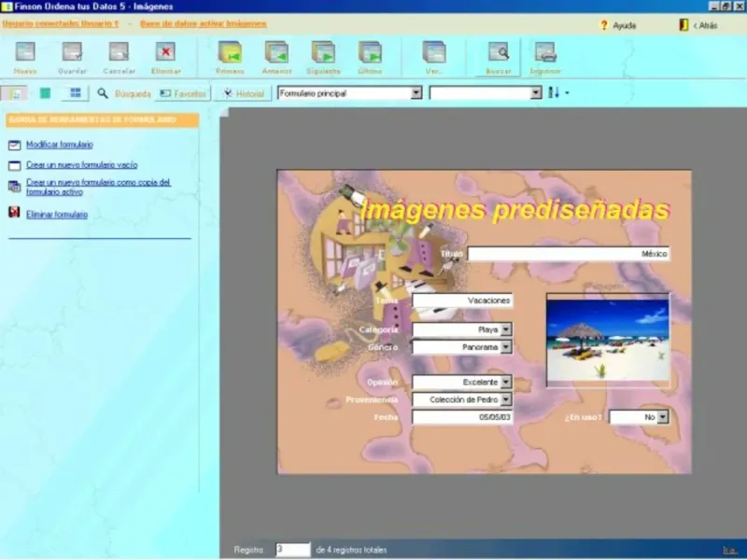Screen dimensions: 747x560
Task: Expand the Categoría dropdown showing Playa
Action: [506, 329]
